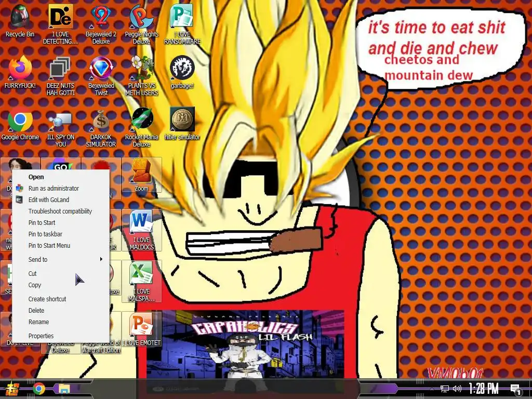The height and width of the screenshot is (399, 532).
Task: Open the Recycle Bin desktop icon
Action: (x=20, y=21)
